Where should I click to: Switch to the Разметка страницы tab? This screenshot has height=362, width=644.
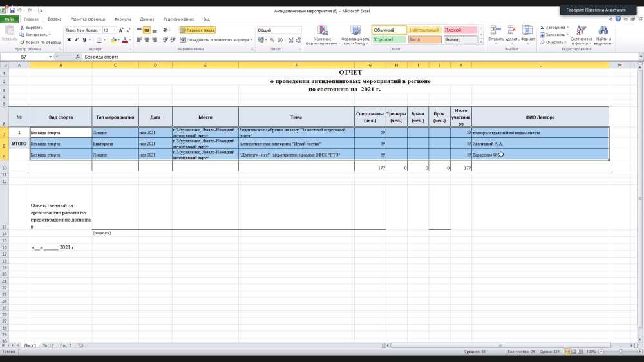pos(88,19)
